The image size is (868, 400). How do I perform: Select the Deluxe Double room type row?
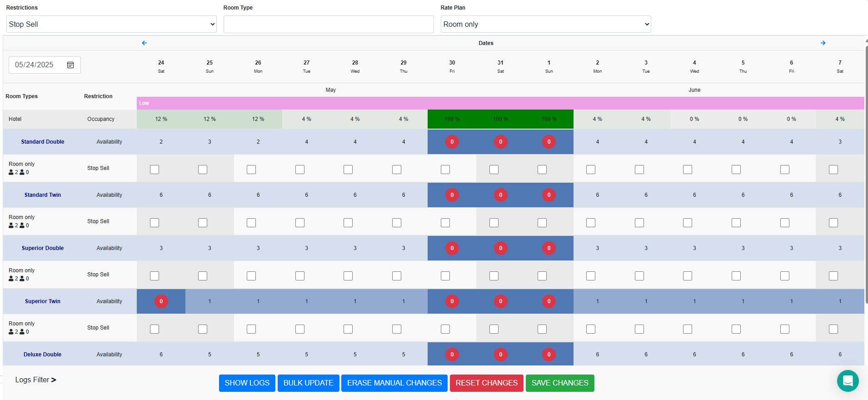tap(43, 355)
